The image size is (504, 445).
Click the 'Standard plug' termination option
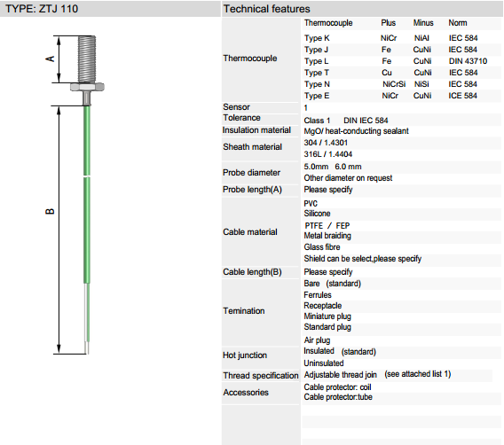pyautogui.click(x=327, y=327)
